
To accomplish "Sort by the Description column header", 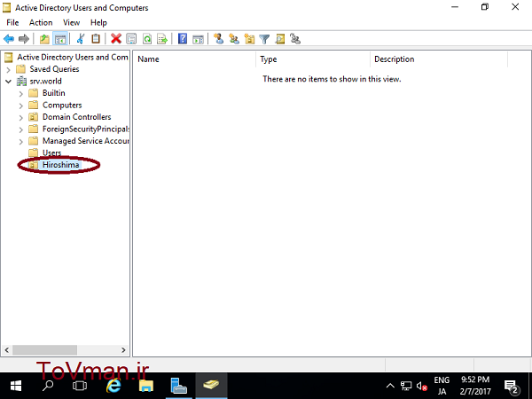I will (x=439, y=59).
